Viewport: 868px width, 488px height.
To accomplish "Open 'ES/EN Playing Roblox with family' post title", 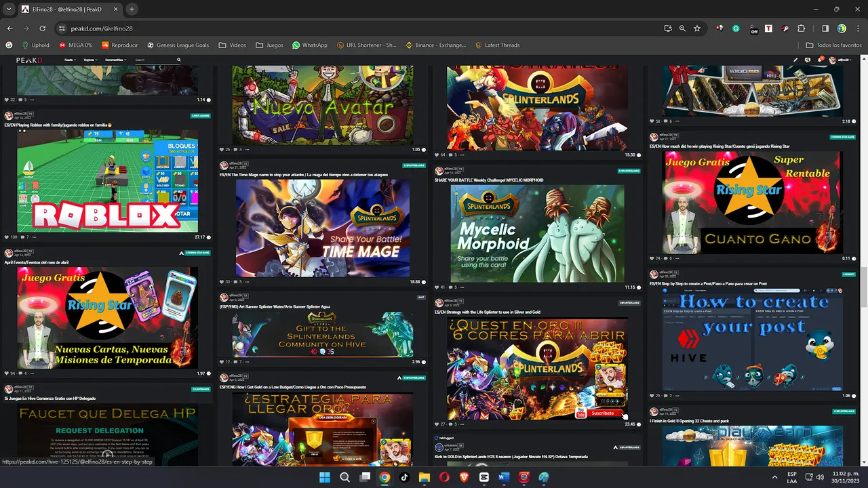I will pyautogui.click(x=58, y=125).
